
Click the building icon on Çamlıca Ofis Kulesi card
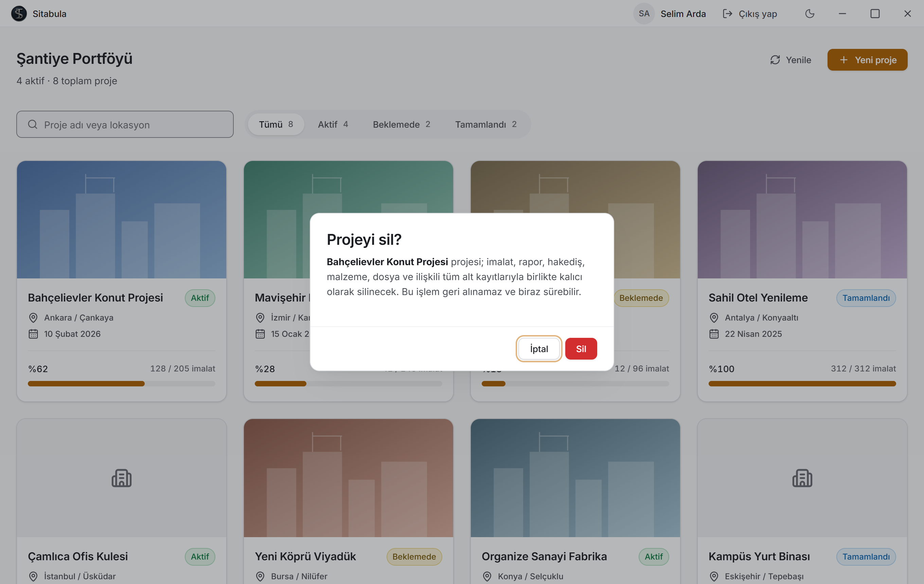(x=122, y=478)
